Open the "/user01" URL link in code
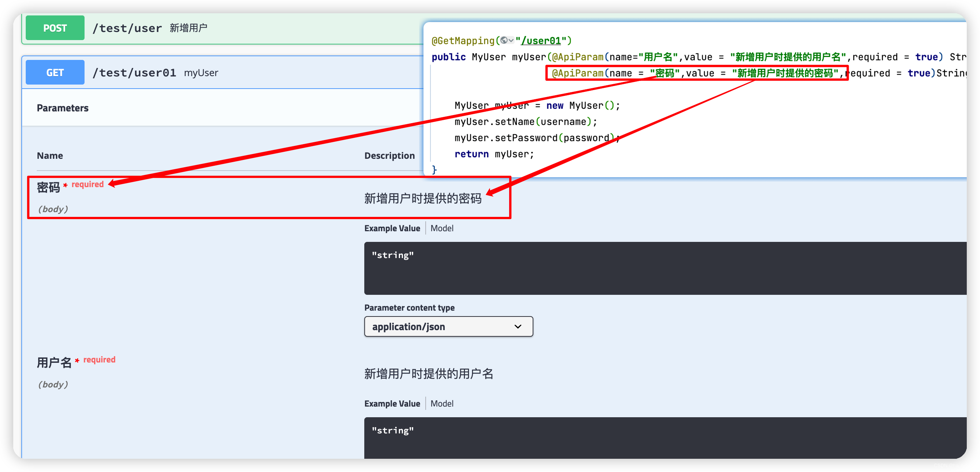Screen dimensions: 980x472 541,41
